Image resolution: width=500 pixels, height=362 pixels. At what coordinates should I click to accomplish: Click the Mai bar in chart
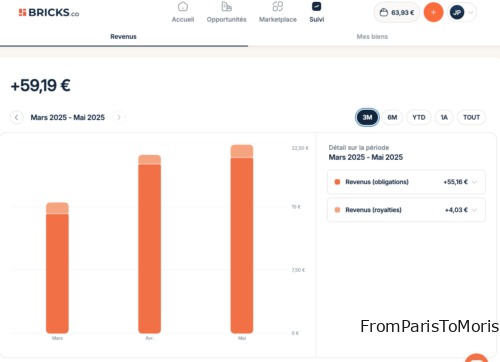click(x=242, y=239)
